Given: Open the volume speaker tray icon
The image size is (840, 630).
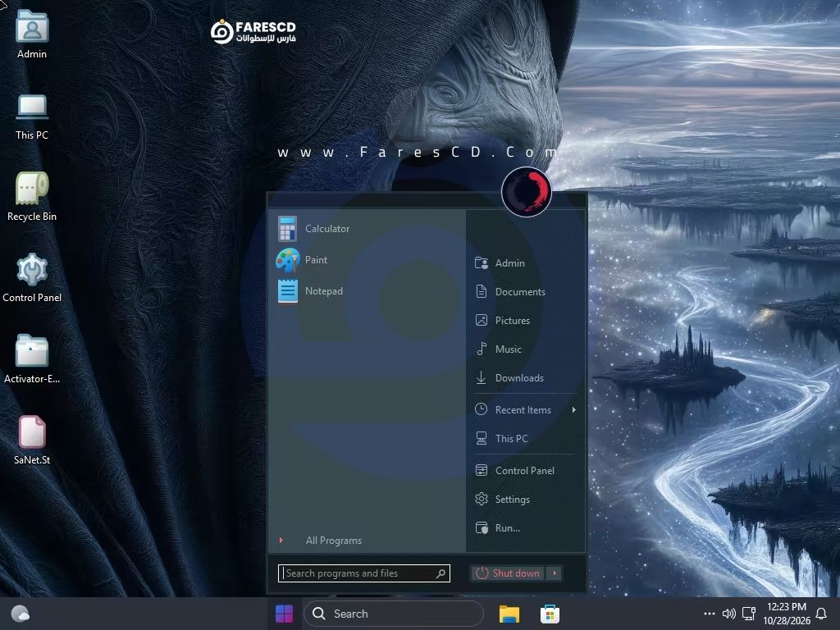Looking at the screenshot, I should [x=728, y=614].
